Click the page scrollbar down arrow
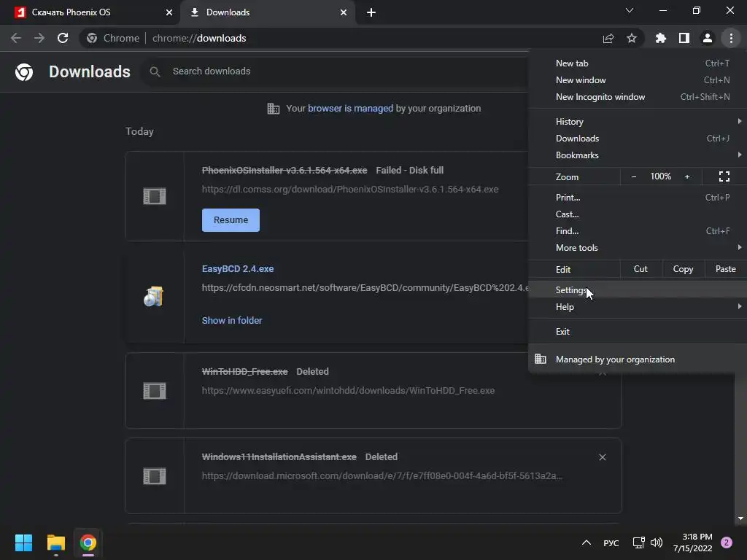 [x=741, y=518]
